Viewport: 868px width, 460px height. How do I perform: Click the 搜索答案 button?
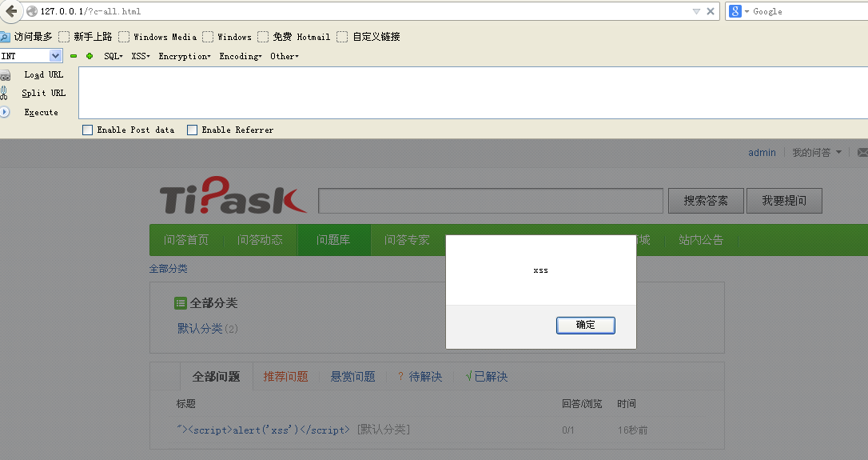click(706, 201)
